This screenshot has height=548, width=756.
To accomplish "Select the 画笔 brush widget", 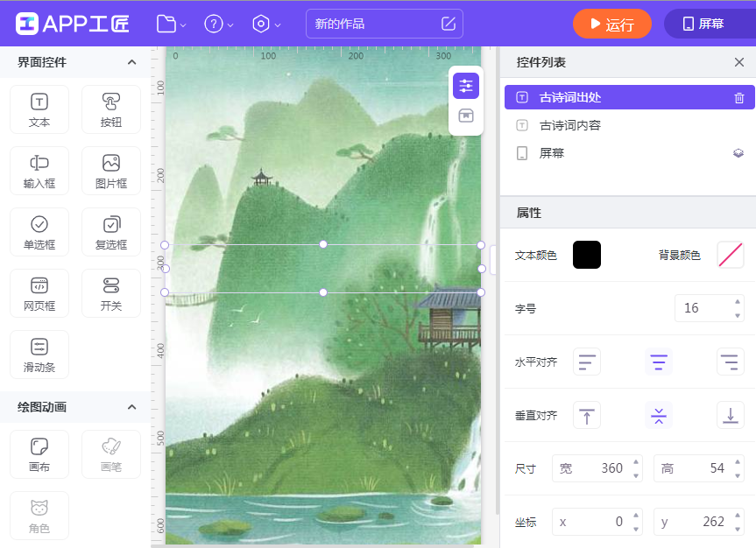I will (111, 454).
